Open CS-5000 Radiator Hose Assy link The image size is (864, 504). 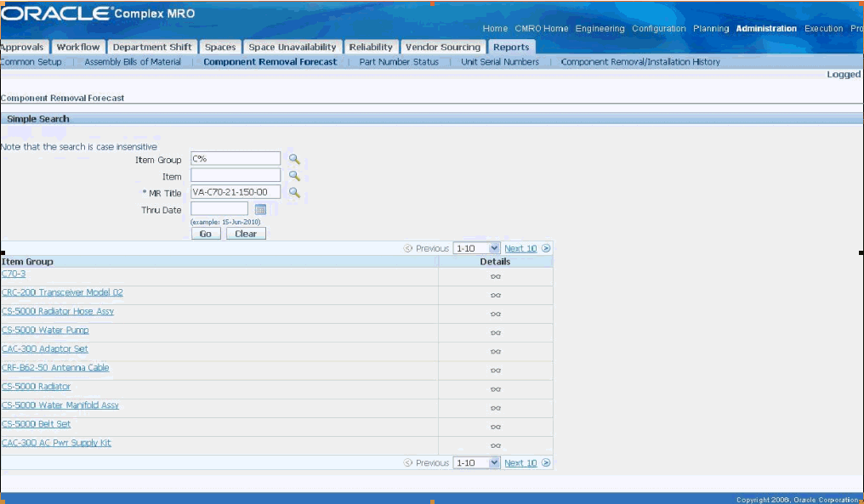point(58,311)
